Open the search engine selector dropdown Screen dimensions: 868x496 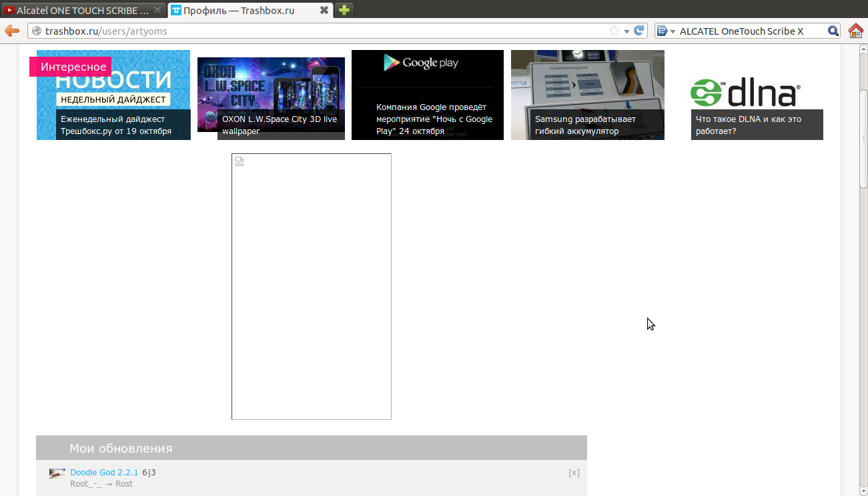(x=665, y=31)
